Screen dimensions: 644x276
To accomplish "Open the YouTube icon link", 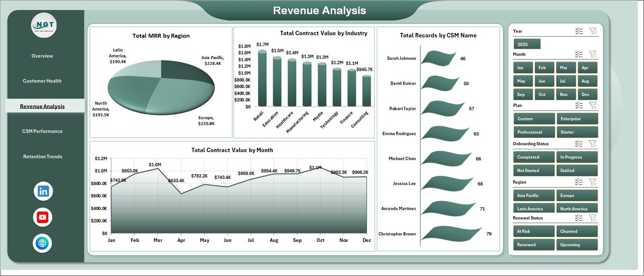I will click(43, 217).
